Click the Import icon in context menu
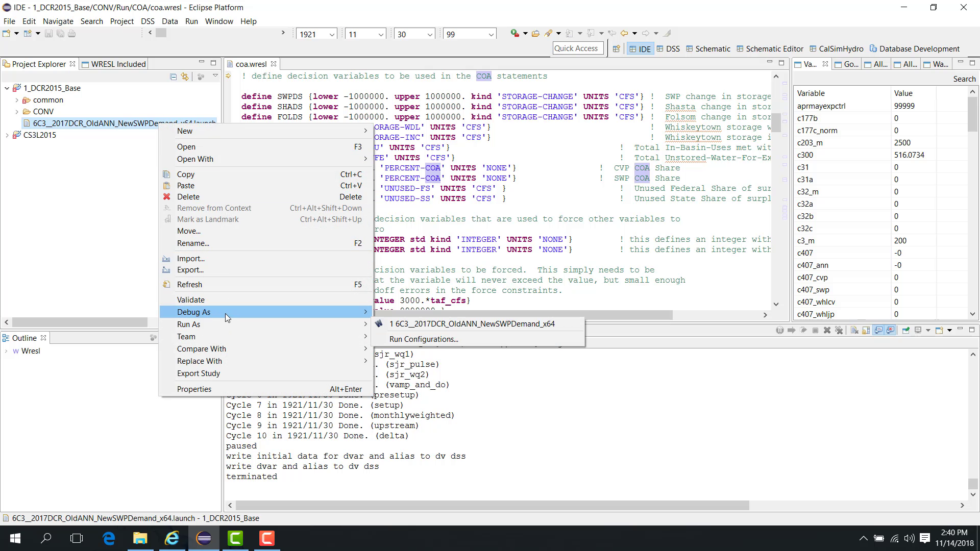Viewport: 980px width, 551px height. (x=166, y=259)
